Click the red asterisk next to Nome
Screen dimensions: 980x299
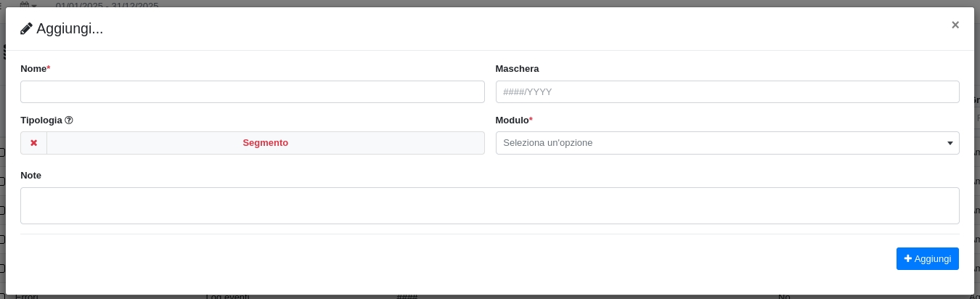(x=49, y=68)
